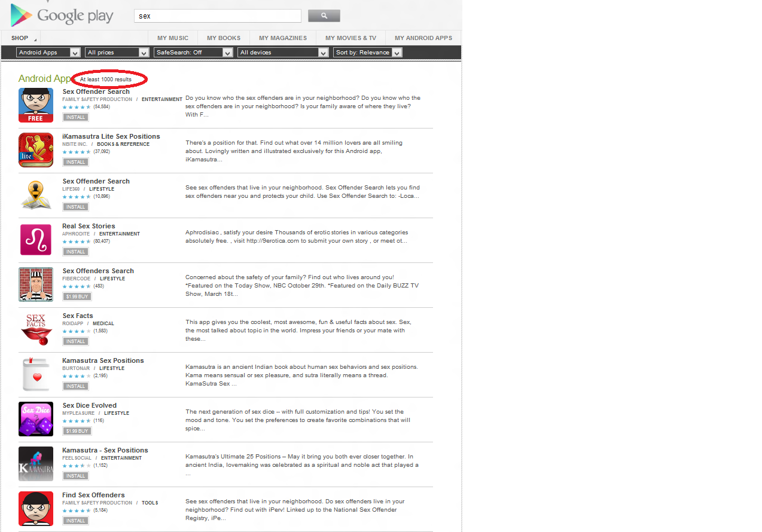762x532 pixels.
Task: Go to MY MAGAZINES tab
Action: tap(283, 38)
